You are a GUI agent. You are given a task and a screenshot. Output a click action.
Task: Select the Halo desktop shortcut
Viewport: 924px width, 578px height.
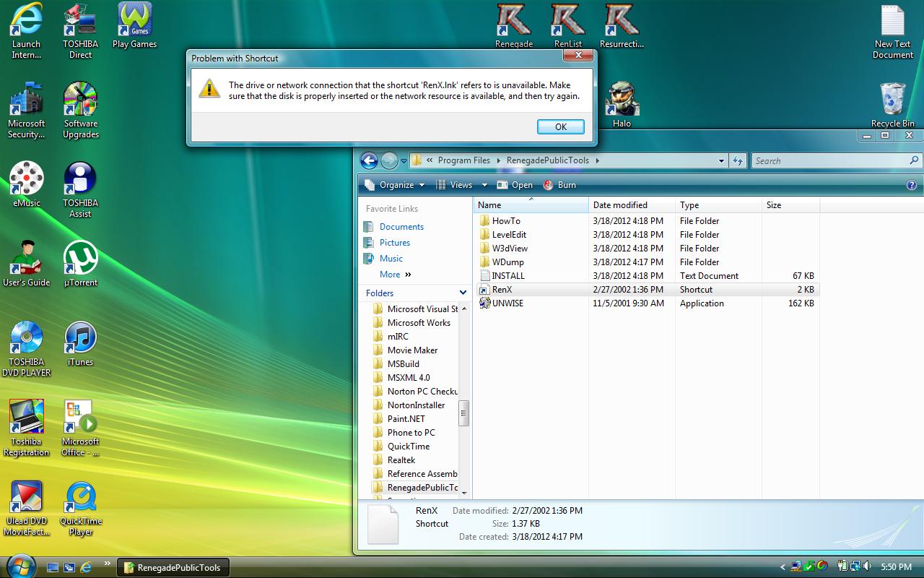[x=622, y=100]
